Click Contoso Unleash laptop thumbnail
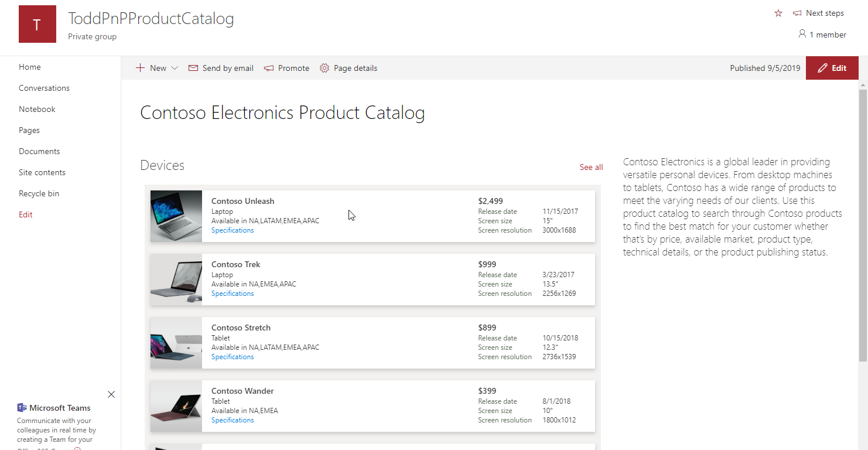The width and height of the screenshot is (868, 450). point(176,216)
